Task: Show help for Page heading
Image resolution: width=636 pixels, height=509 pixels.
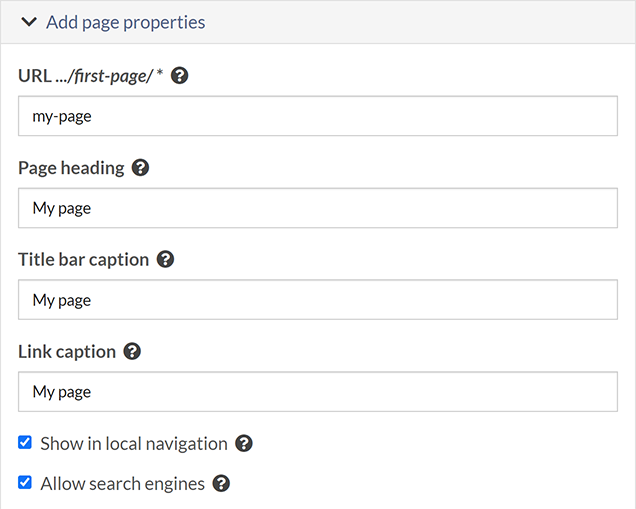Action: click(141, 168)
